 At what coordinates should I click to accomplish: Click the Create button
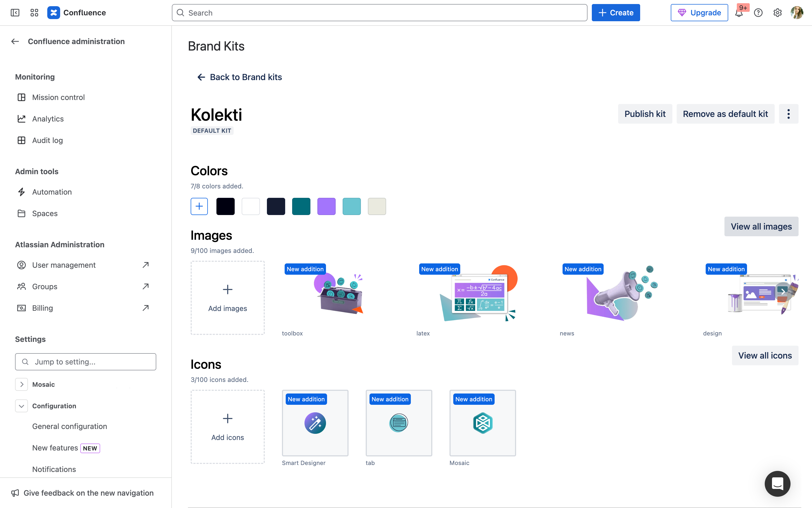616,13
